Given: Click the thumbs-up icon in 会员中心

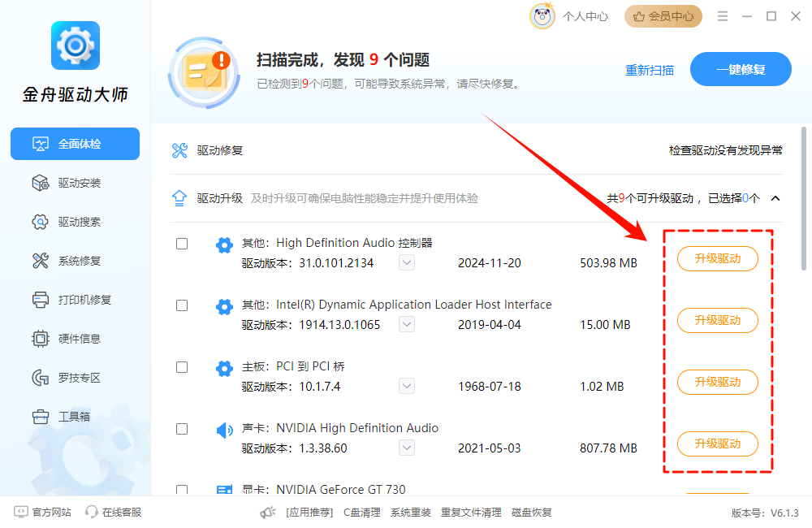Looking at the screenshot, I should (639, 16).
